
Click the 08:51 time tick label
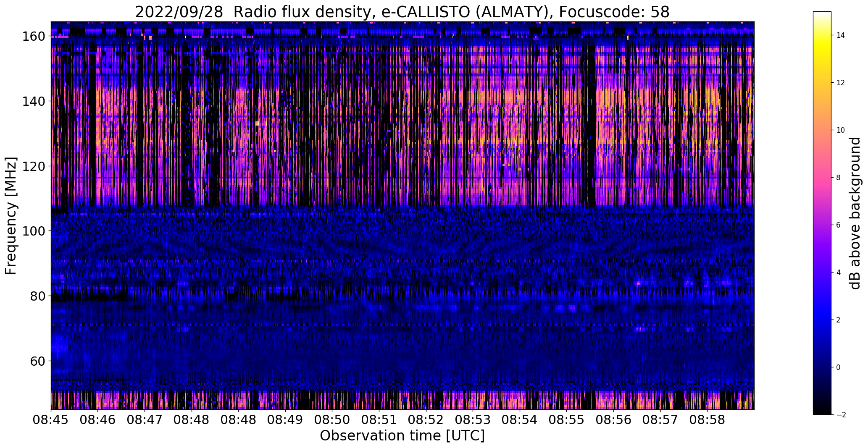(x=379, y=420)
